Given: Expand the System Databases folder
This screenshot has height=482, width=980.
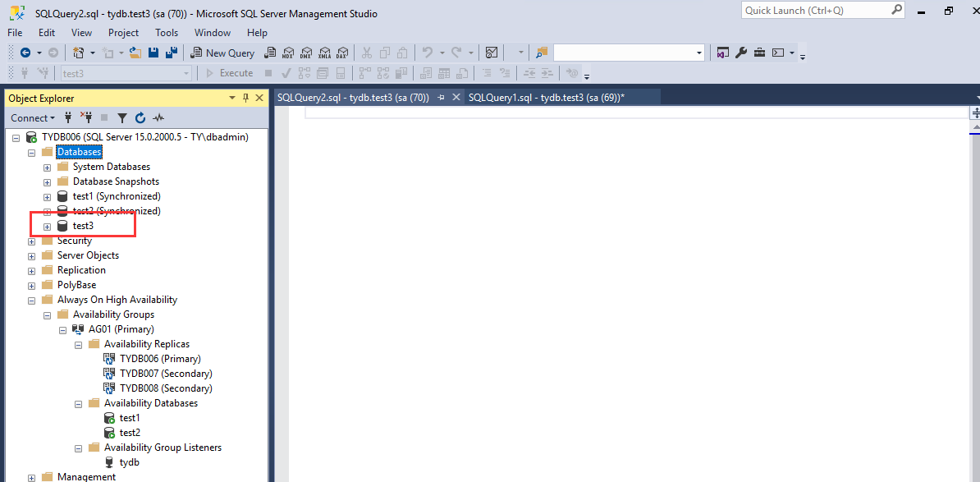Looking at the screenshot, I should point(47,167).
